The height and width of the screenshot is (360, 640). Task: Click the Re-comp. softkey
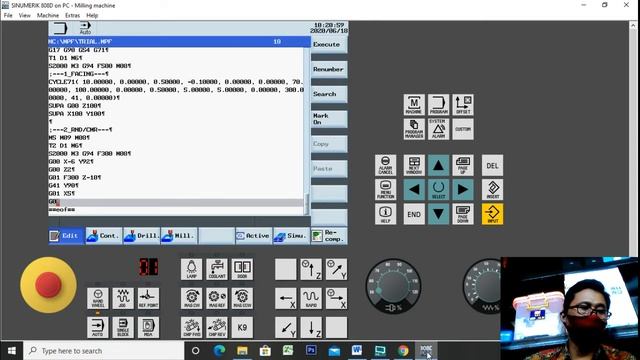click(329, 236)
